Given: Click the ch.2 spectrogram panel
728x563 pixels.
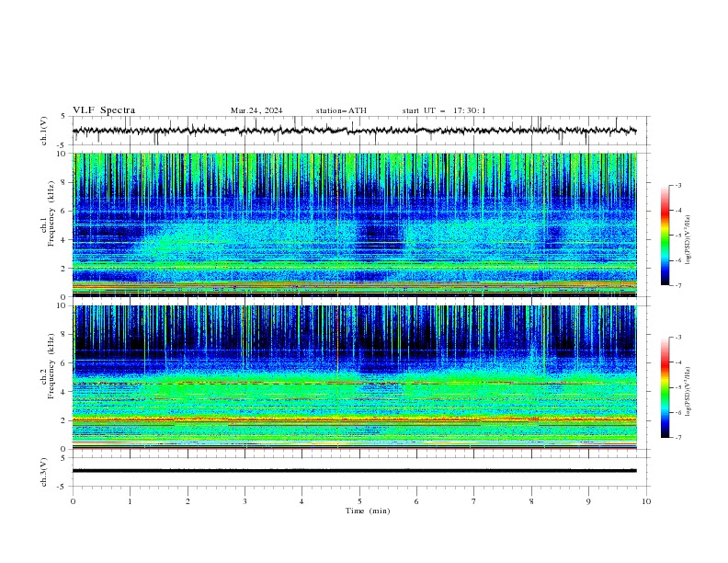Looking at the screenshot, I should [x=355, y=377].
